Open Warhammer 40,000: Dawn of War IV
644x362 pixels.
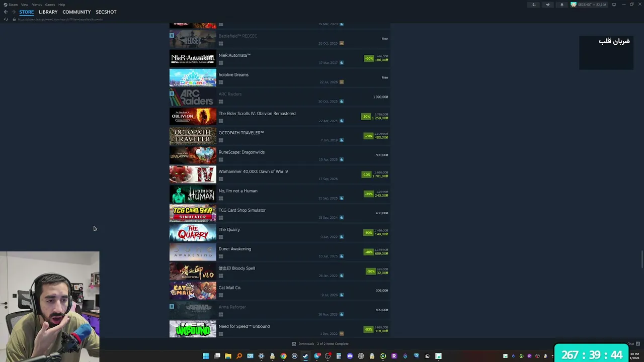(280, 174)
